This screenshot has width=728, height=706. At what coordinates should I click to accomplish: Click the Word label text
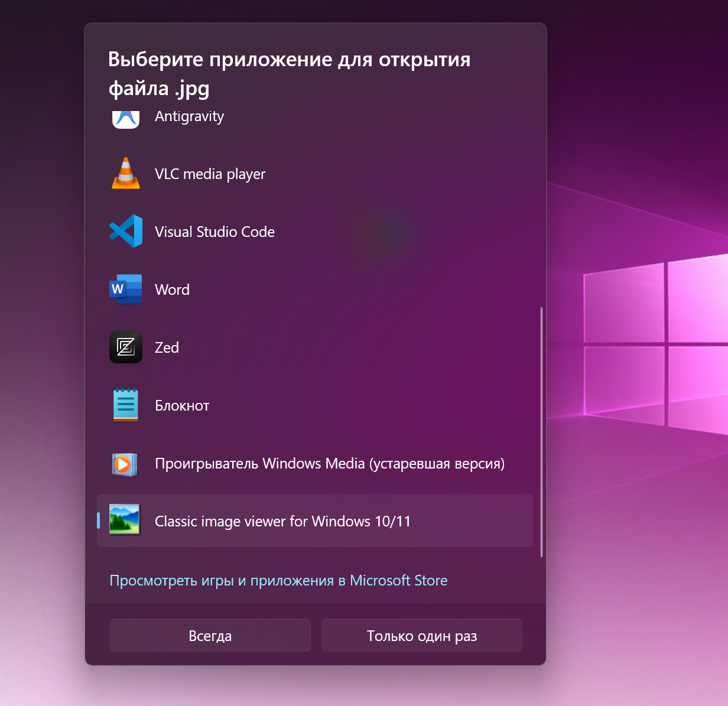(172, 289)
